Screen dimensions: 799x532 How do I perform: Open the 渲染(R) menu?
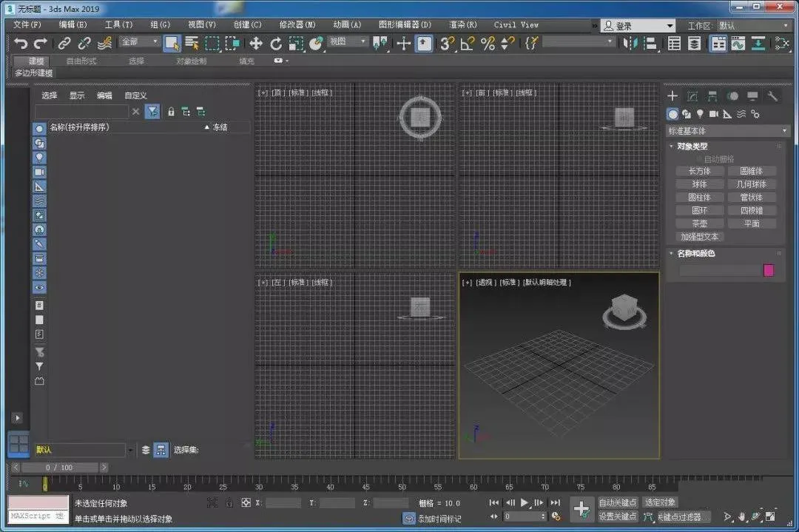pyautogui.click(x=462, y=24)
